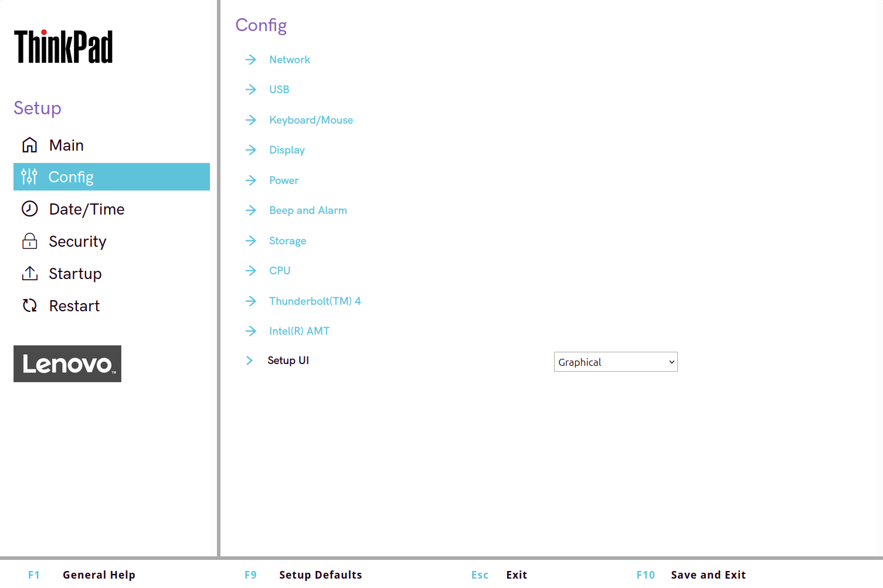Click the house icon beside Main

click(29, 145)
